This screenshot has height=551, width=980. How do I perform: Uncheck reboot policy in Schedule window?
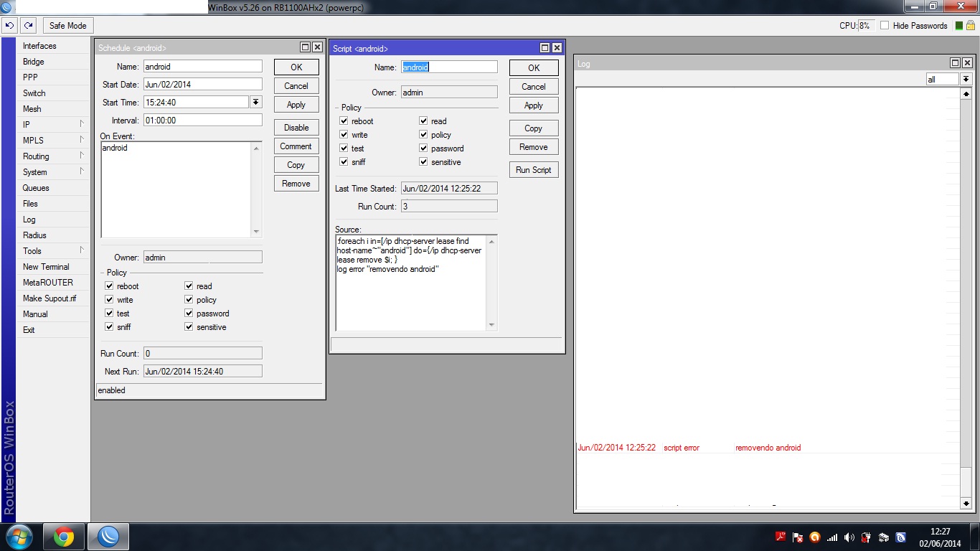click(109, 286)
